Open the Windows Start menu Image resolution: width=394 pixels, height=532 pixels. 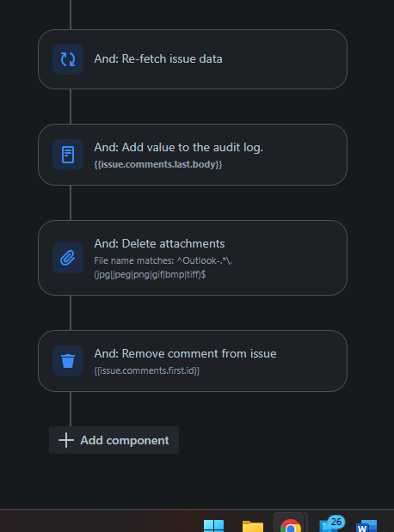213,525
